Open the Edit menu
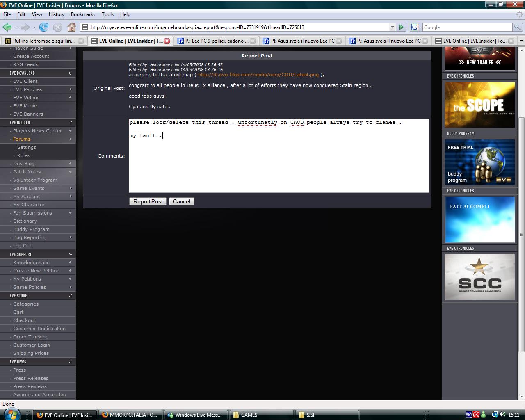The width and height of the screenshot is (525, 420). (21, 14)
